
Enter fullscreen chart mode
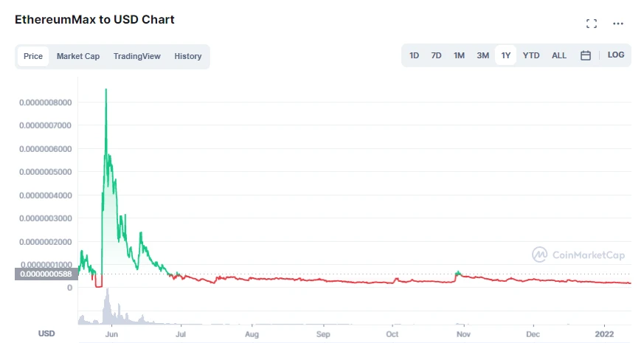click(x=591, y=24)
